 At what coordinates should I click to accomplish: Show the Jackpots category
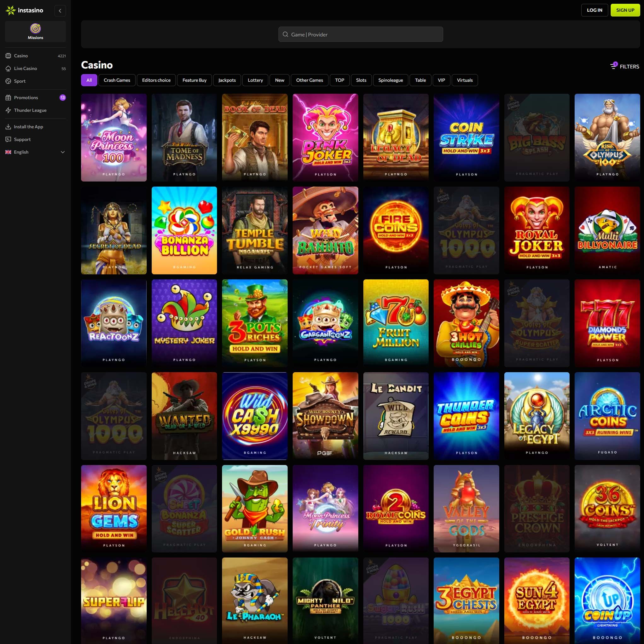tap(227, 80)
